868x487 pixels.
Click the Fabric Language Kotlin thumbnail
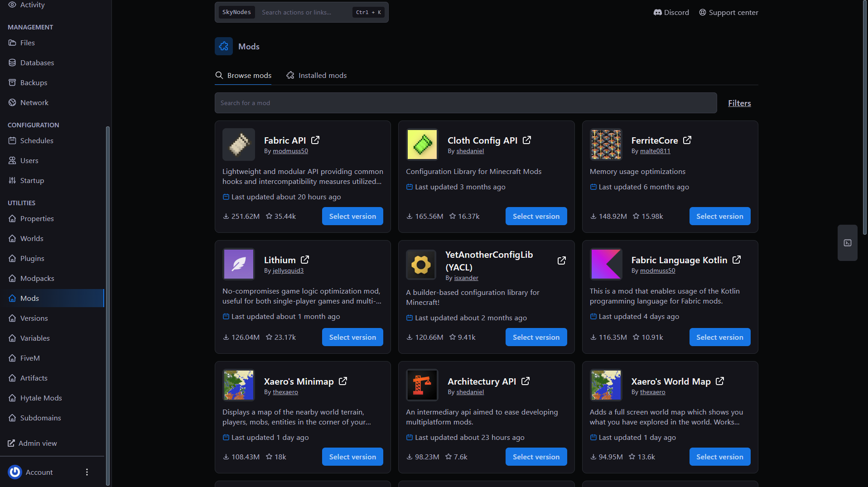pyautogui.click(x=606, y=264)
